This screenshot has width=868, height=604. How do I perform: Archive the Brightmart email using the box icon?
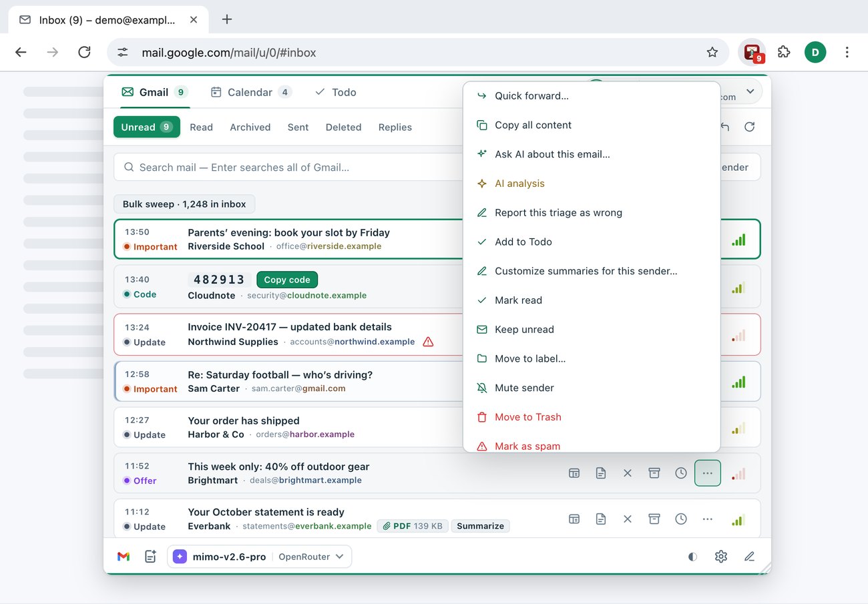654,473
